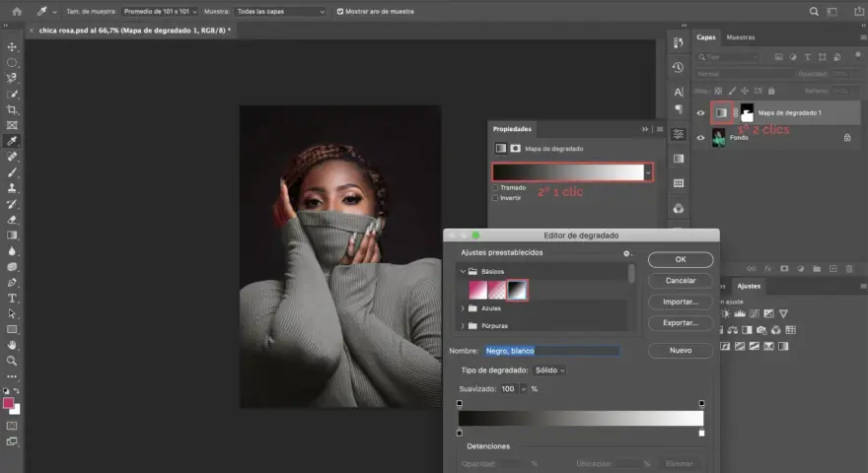This screenshot has width=868, height=473.
Task: Open the Muestra Todas las capas dropdown
Action: (280, 11)
